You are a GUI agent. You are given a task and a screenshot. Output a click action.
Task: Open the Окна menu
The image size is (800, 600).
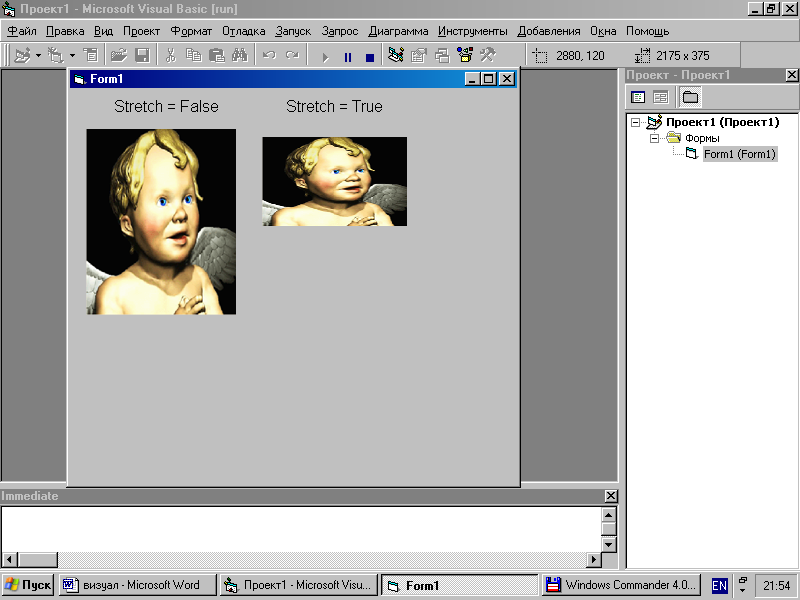pyautogui.click(x=603, y=31)
